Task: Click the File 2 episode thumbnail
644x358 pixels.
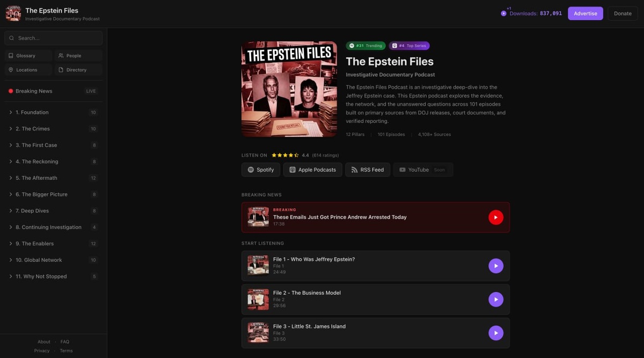Action: (x=258, y=299)
